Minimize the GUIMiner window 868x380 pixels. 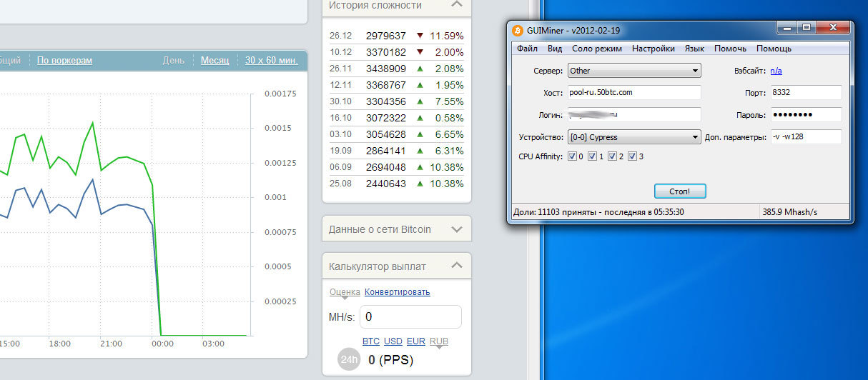coord(786,29)
